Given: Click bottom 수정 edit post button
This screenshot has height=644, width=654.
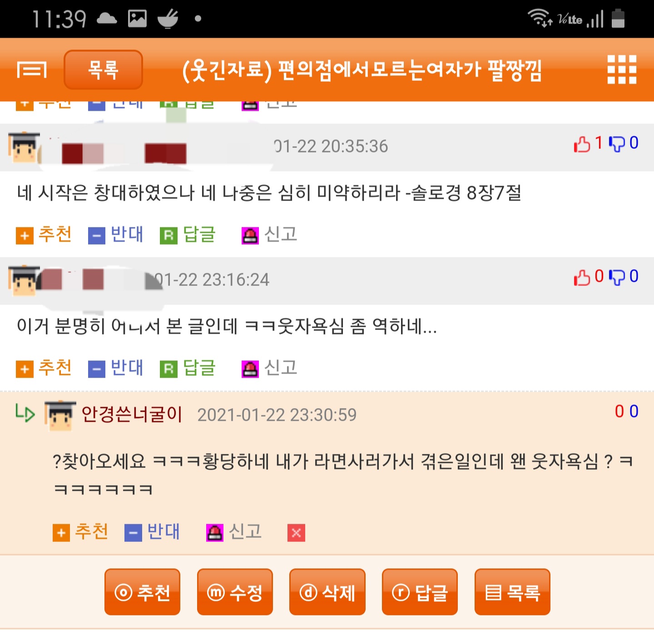Looking at the screenshot, I should coord(235,592).
